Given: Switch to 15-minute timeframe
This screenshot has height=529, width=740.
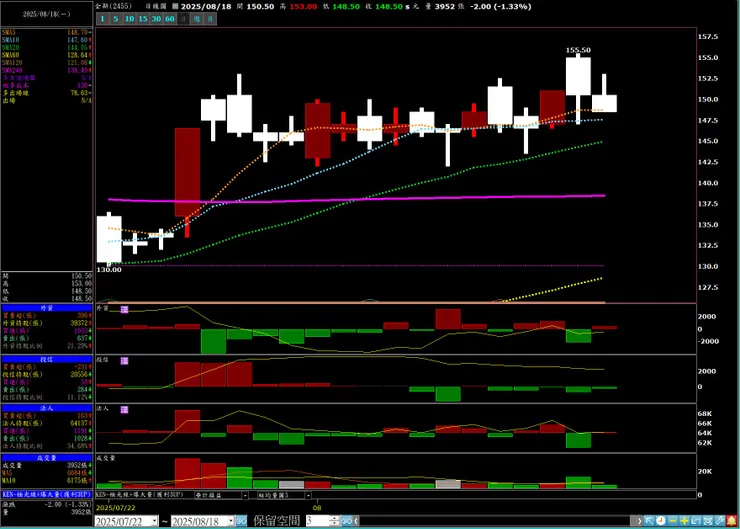Looking at the screenshot, I should [143, 19].
